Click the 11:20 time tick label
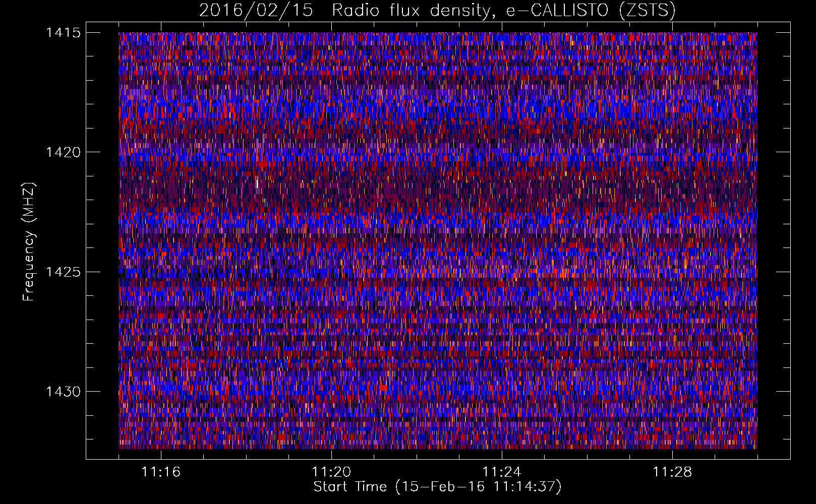 (331, 472)
